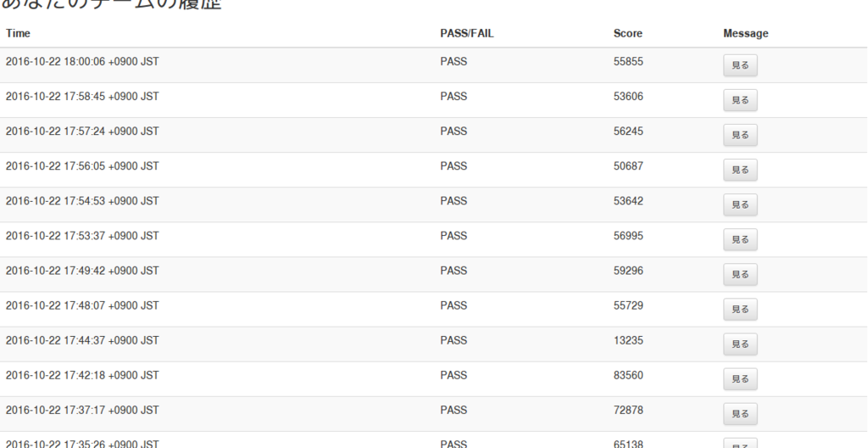Select the 17:42:18 timestamp row

[434, 379]
